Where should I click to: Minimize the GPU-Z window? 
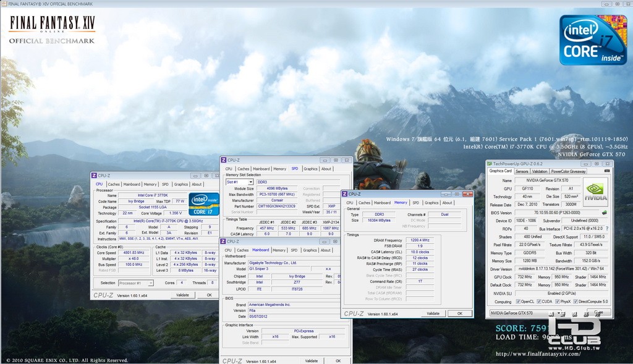click(586, 164)
